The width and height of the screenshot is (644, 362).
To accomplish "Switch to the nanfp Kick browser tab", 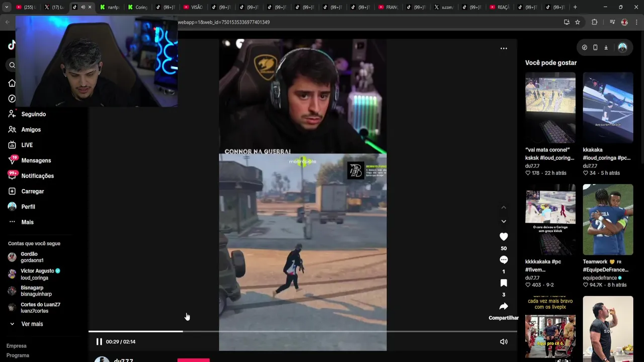I will [109, 7].
